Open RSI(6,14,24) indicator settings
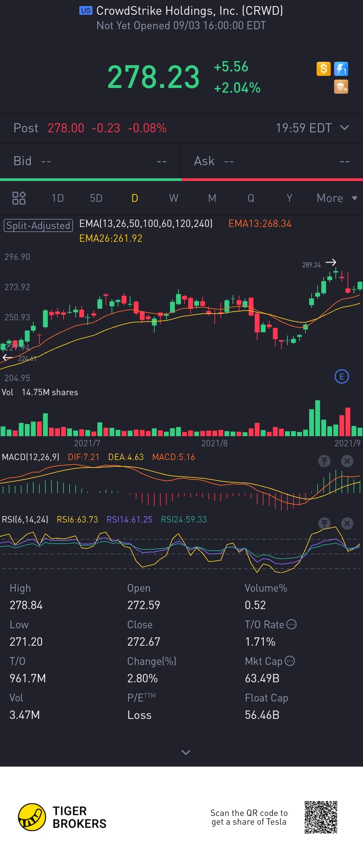This screenshot has height=868, width=363. pyautogui.click(x=25, y=519)
